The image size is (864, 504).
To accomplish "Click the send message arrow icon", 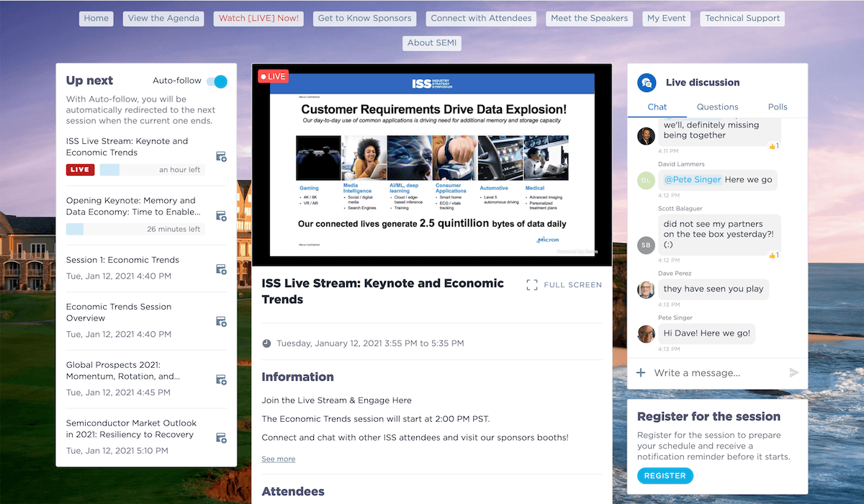I will click(x=794, y=373).
